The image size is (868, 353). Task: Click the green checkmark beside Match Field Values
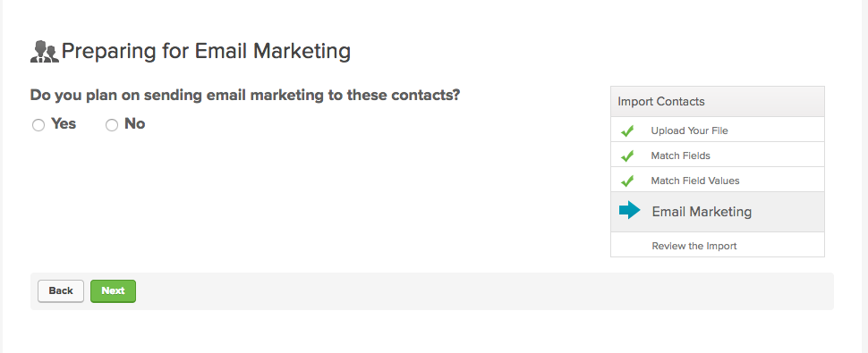627,181
